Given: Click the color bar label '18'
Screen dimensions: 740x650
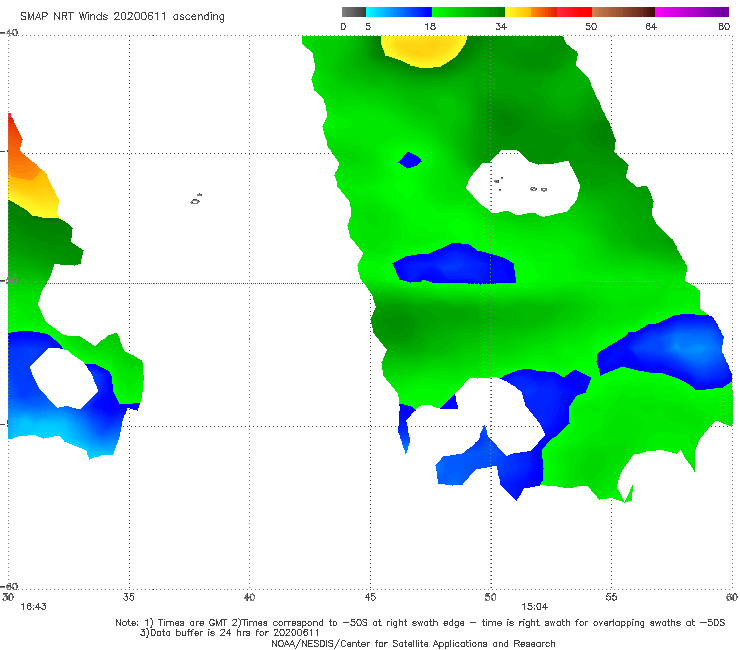Looking at the screenshot, I should (430, 26).
